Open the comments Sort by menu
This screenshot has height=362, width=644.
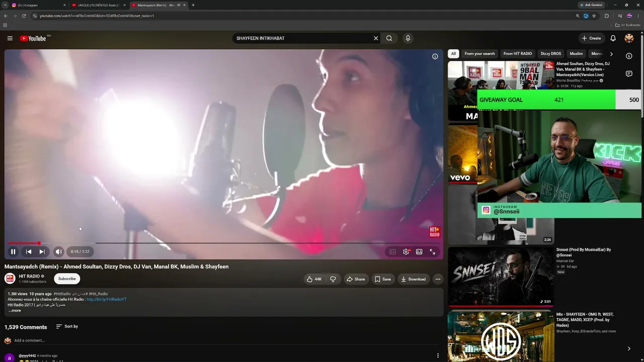67,326
